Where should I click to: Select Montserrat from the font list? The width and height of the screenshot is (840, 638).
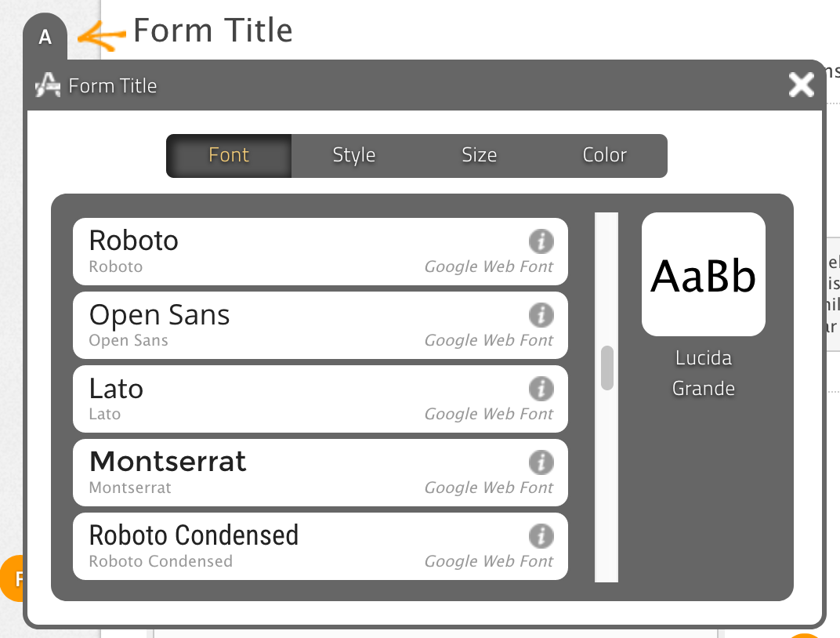coord(298,472)
